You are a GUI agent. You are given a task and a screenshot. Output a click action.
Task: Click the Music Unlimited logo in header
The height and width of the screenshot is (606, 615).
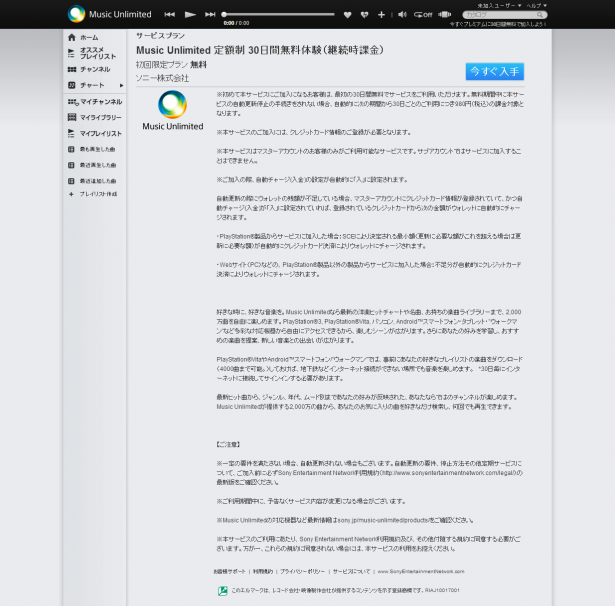pyautogui.click(x=109, y=14)
